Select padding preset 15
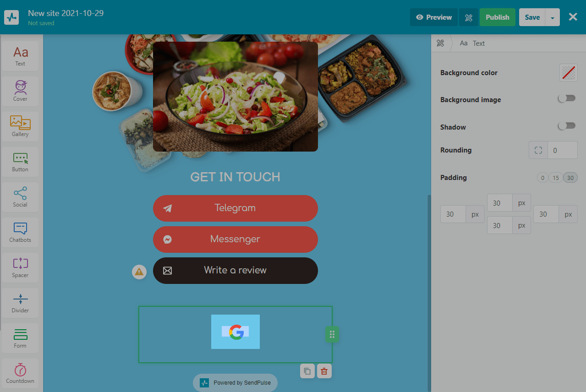The image size is (586, 392). tap(555, 178)
